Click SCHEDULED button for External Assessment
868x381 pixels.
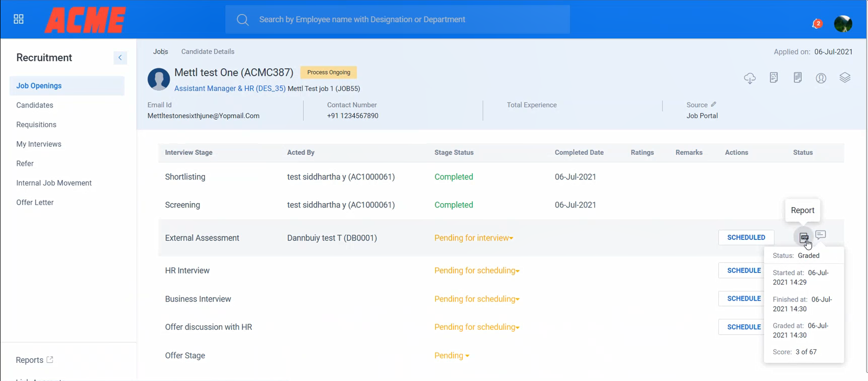746,237
